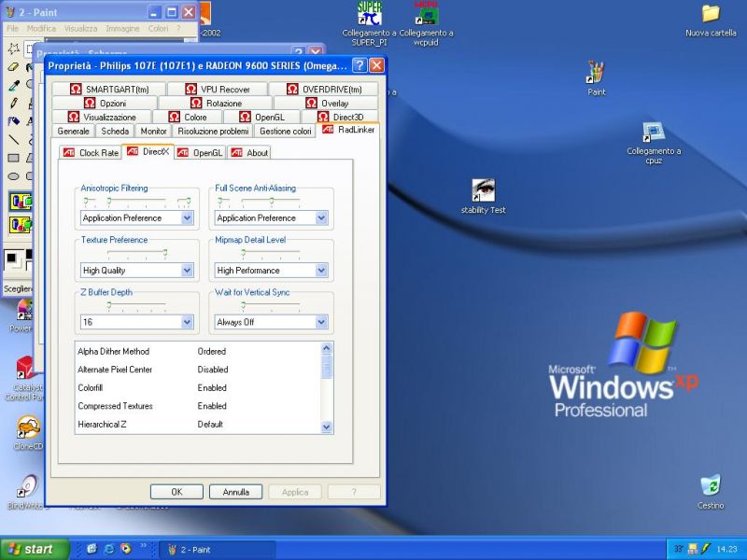The height and width of the screenshot is (560, 747).
Task: Open the OVERDRIVE(tm) tab
Action: 323,89
